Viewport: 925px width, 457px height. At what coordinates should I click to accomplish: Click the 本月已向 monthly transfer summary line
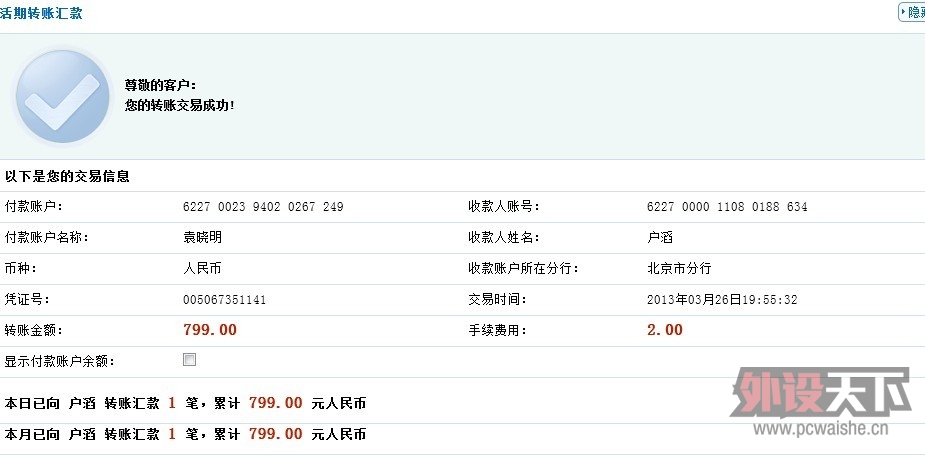(x=185, y=434)
